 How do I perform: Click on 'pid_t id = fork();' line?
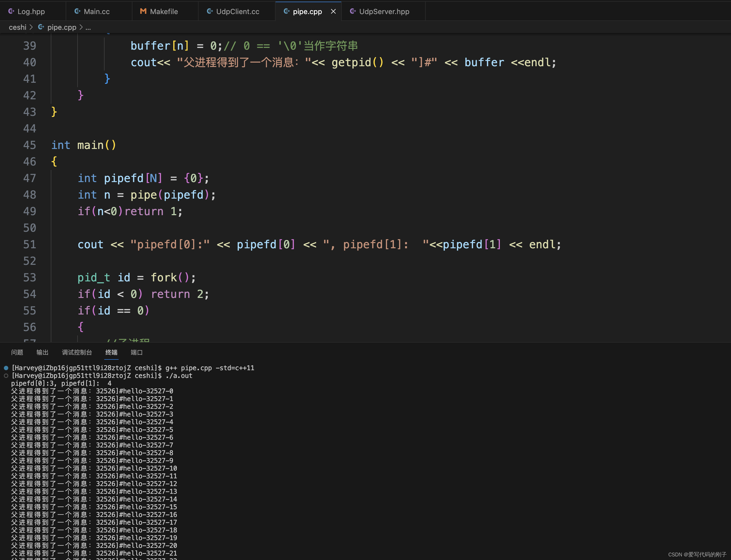137,277
